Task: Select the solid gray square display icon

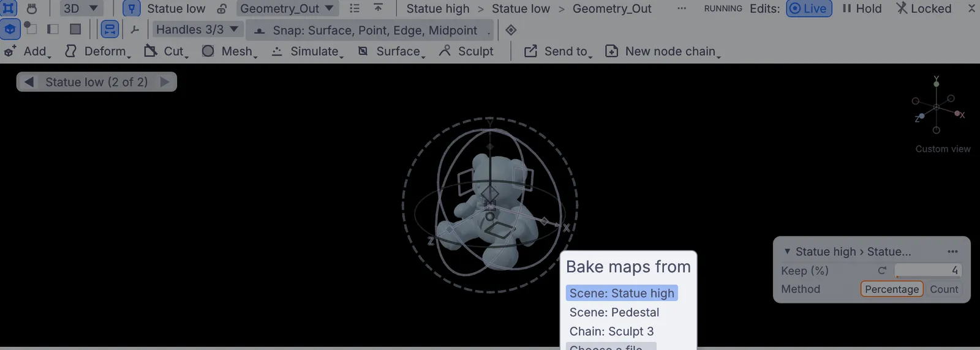Action: tap(75, 29)
